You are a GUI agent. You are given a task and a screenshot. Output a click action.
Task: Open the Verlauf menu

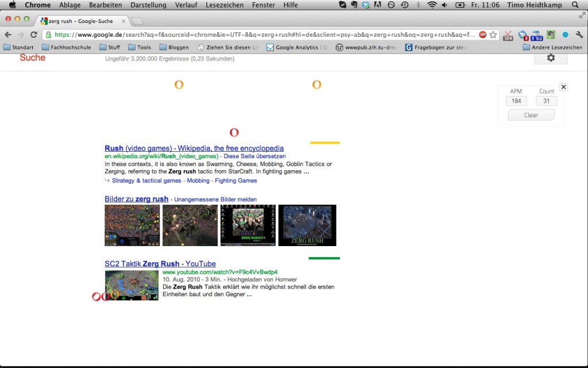coord(186,5)
